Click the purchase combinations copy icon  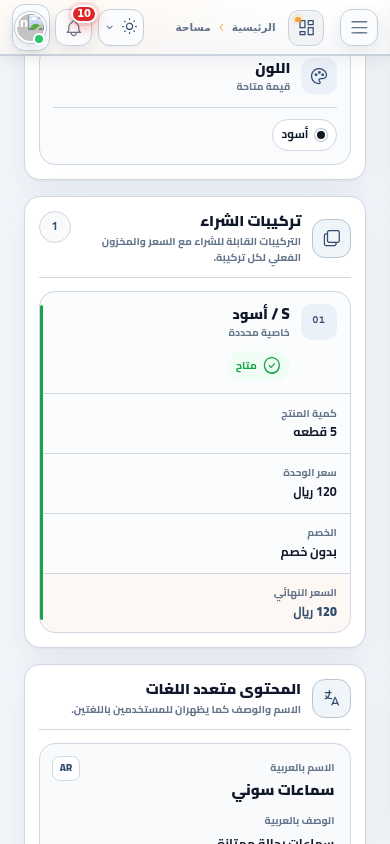pos(331,238)
